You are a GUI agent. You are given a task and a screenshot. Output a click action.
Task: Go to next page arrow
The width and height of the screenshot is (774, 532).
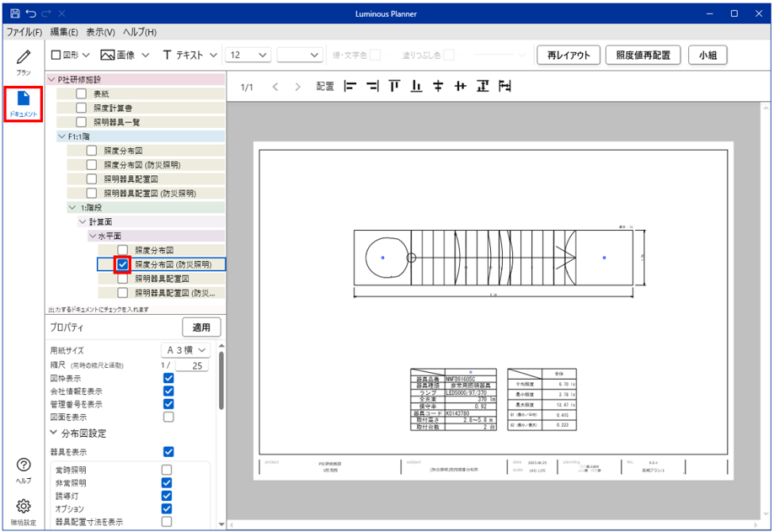click(297, 87)
